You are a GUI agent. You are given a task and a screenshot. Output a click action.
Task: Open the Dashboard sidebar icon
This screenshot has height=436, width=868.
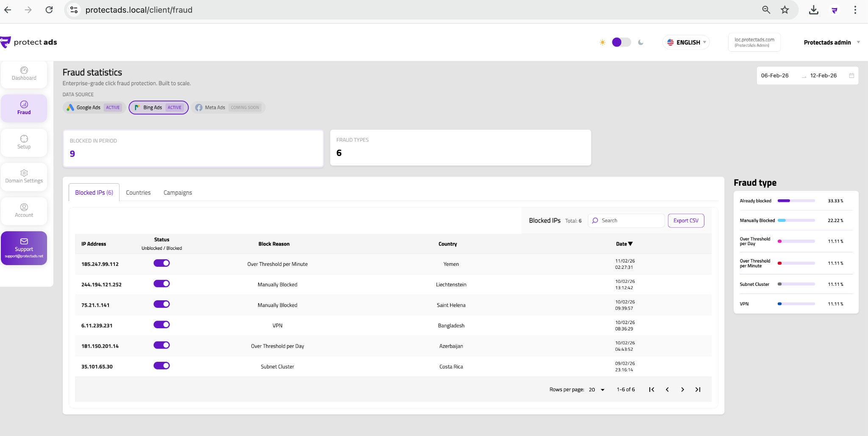point(24,70)
